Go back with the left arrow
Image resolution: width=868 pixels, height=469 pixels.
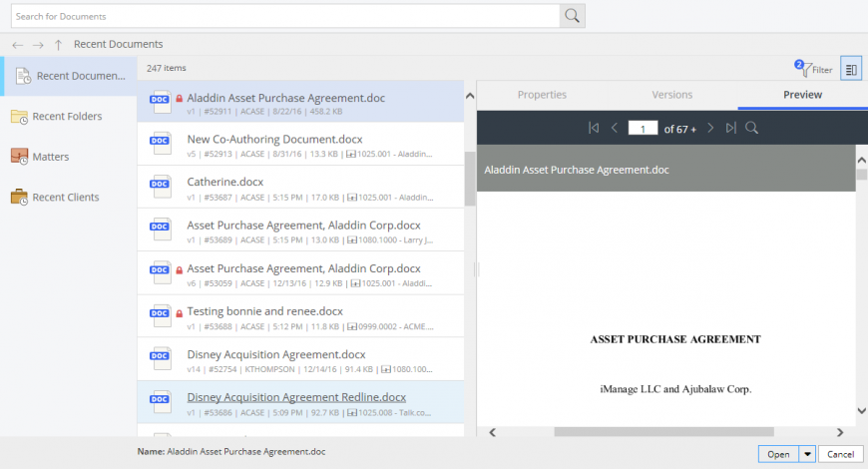tap(18, 45)
